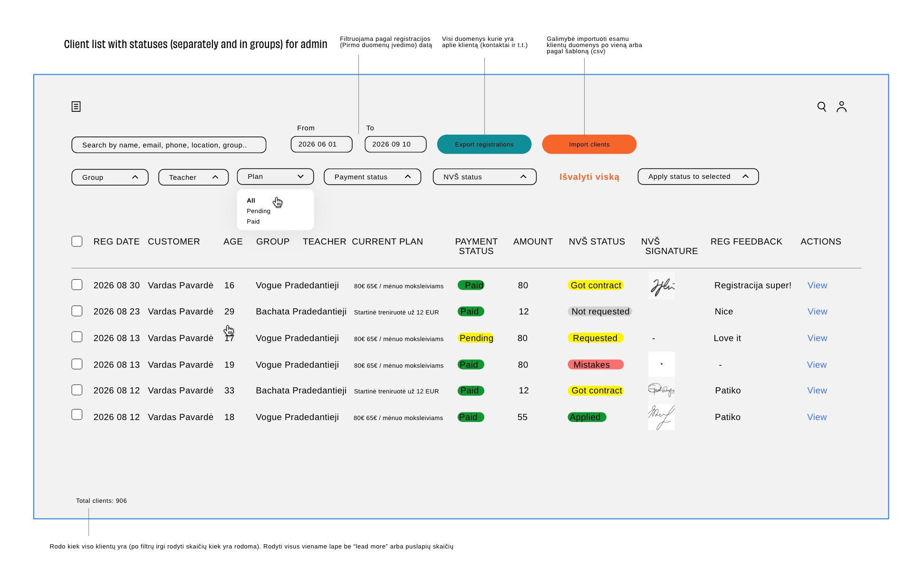The image size is (924, 568).
Task: Open View link for Applied row
Action: pyautogui.click(x=817, y=417)
